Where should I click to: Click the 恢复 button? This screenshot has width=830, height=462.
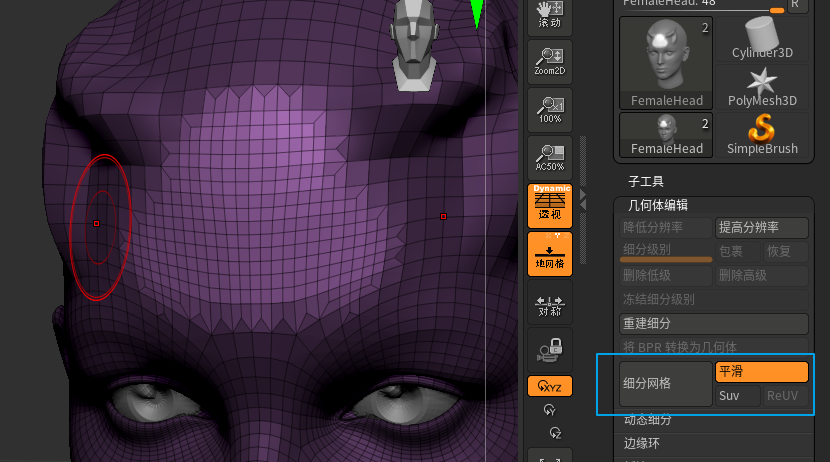click(x=786, y=252)
